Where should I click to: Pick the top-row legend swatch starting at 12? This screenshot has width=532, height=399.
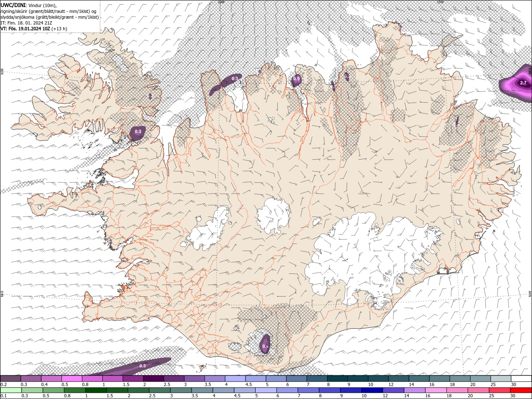(399, 379)
